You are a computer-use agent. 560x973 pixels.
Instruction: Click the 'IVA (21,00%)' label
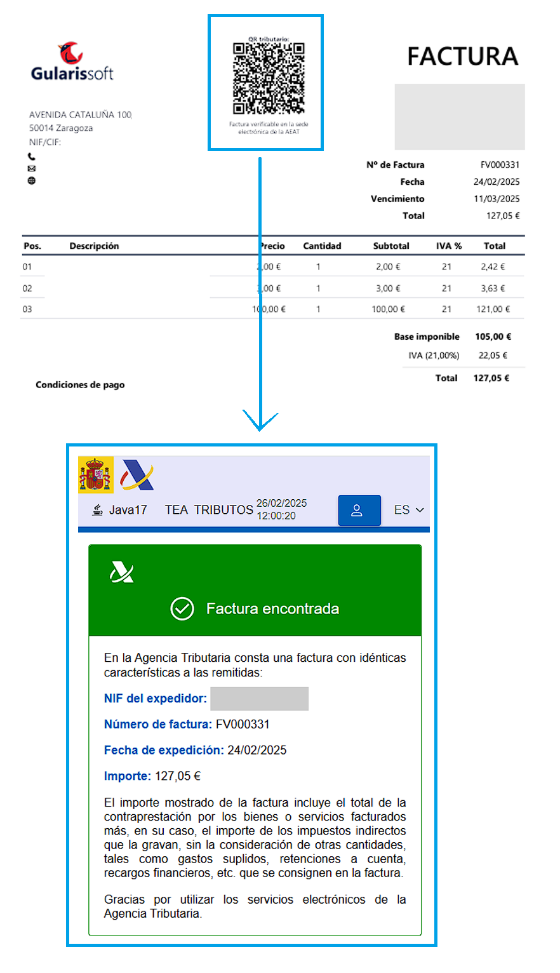(x=434, y=356)
